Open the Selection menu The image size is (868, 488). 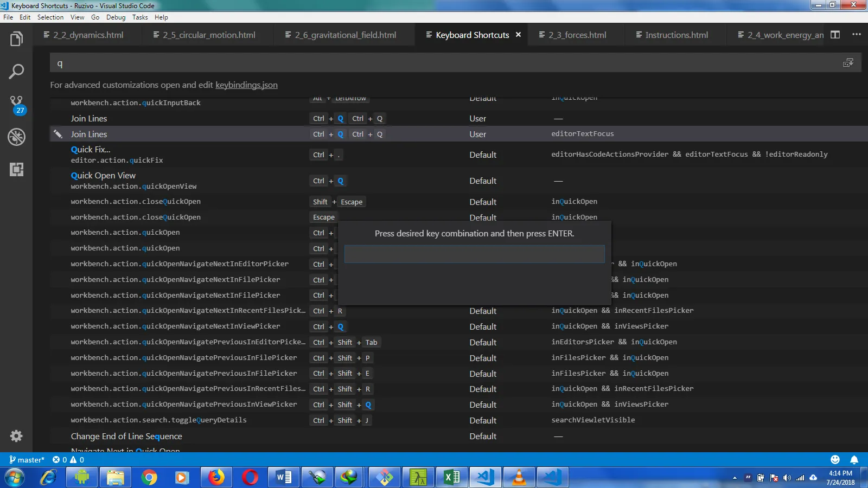pyautogui.click(x=50, y=17)
